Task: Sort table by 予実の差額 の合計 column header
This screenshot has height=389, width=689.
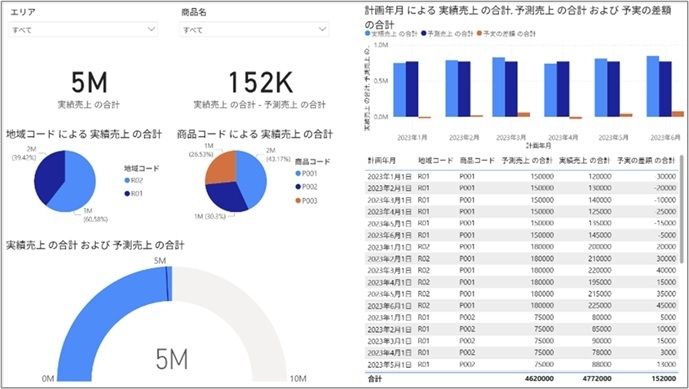Action: (646, 160)
